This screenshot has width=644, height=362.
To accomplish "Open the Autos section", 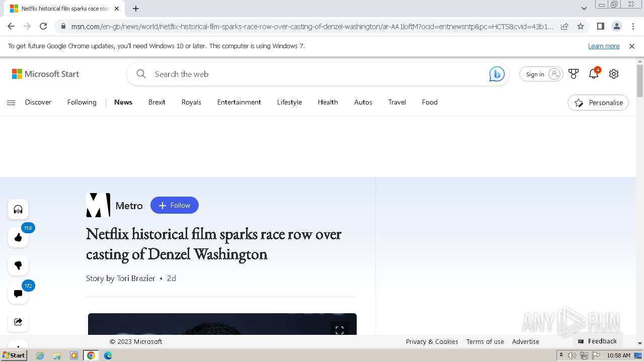I will tap(363, 102).
